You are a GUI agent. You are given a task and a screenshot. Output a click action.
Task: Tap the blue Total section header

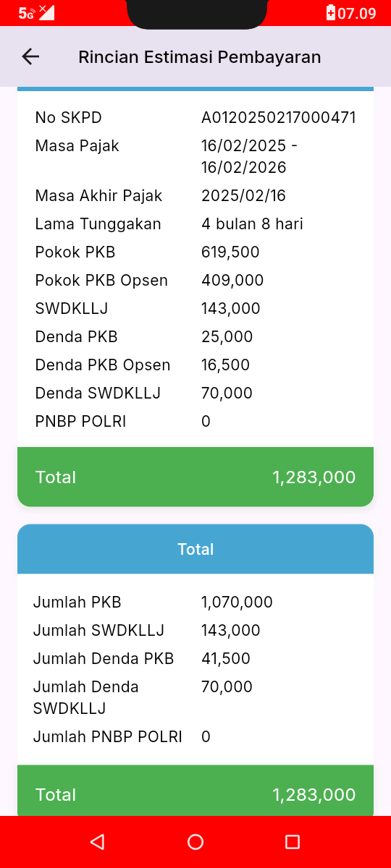[195, 549]
